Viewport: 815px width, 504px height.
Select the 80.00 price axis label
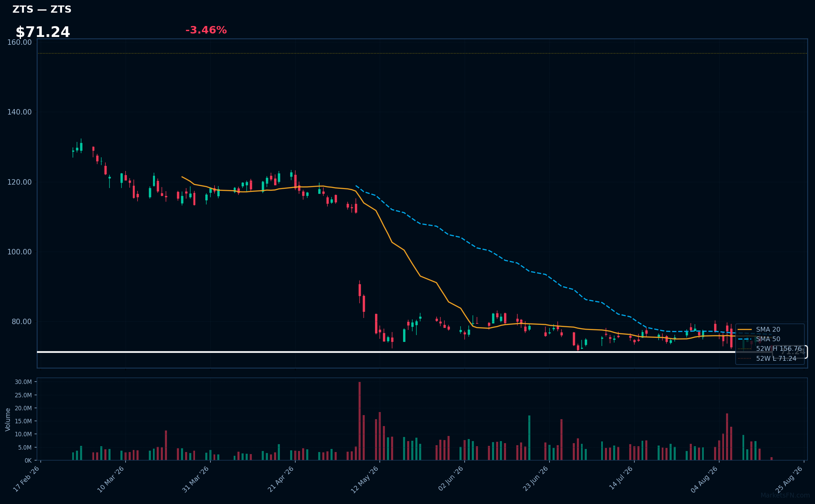(22, 322)
